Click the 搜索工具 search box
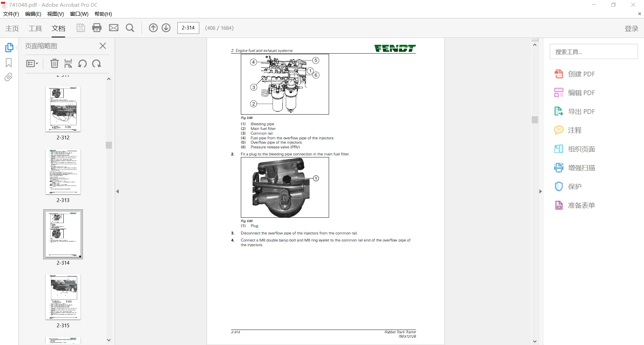Image resolution: width=644 pixels, height=345 pixels. [594, 52]
